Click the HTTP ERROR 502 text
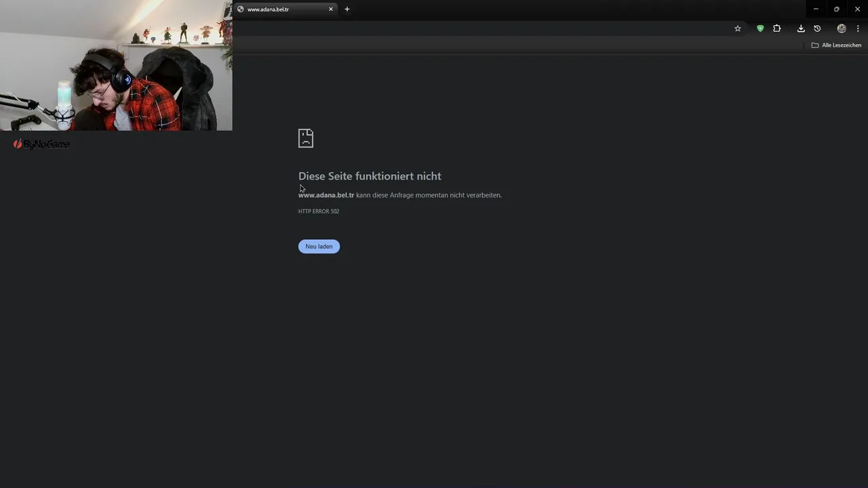 [x=319, y=211]
